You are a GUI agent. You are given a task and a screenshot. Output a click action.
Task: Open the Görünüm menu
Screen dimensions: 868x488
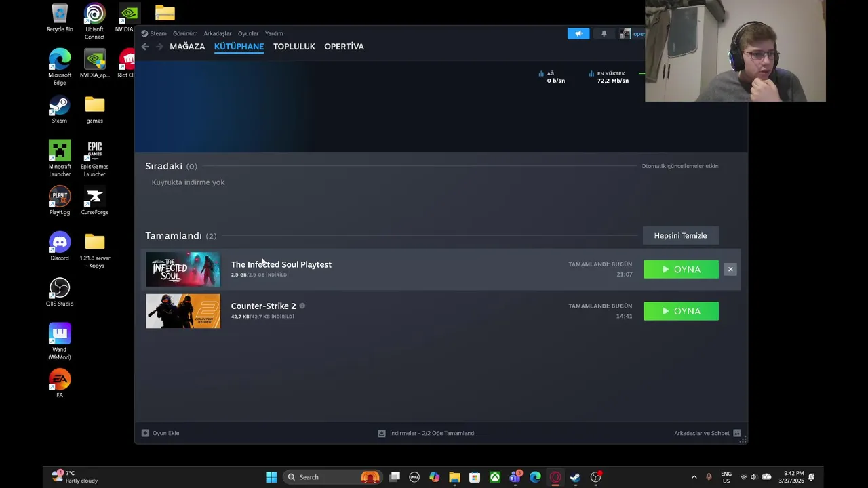click(185, 33)
